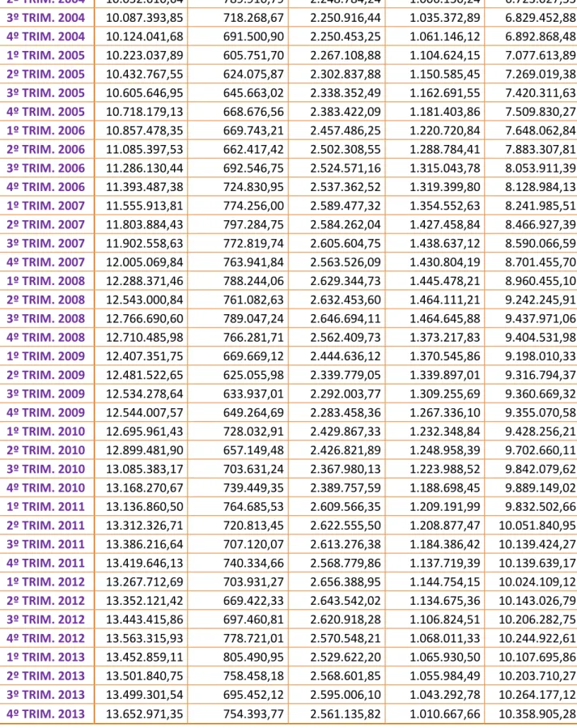Viewport: 577px width, 728px height.
Task: Click the value 9.198.010,33
Action: coord(541,356)
